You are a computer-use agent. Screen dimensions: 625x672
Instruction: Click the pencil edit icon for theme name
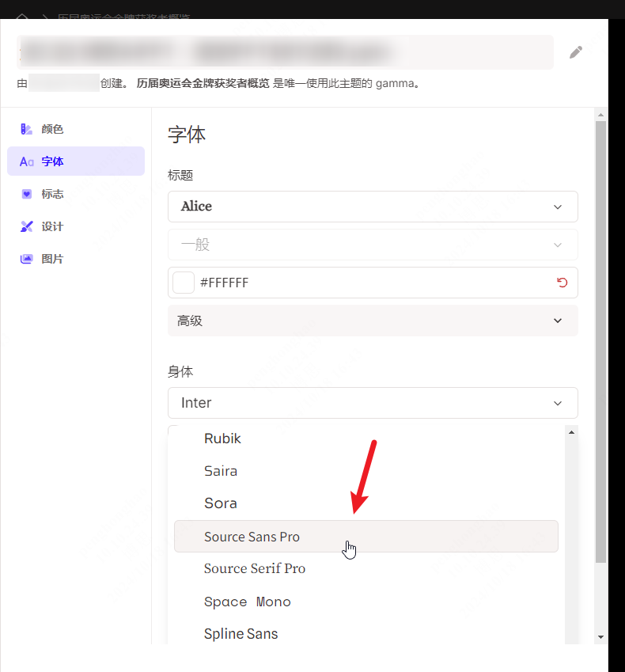(575, 52)
